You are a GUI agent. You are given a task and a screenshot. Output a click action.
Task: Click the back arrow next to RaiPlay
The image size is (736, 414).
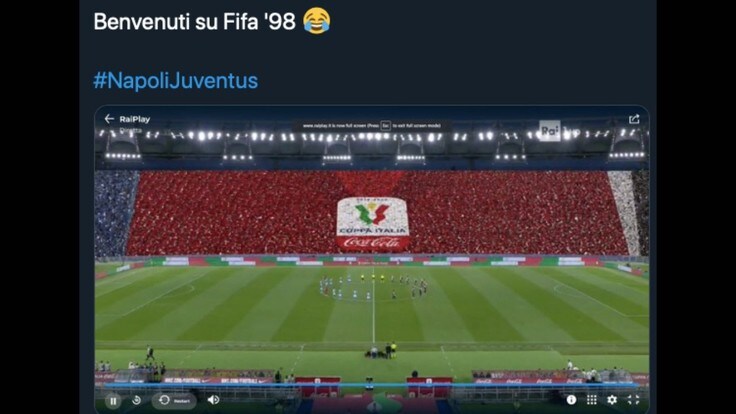pyautogui.click(x=109, y=119)
